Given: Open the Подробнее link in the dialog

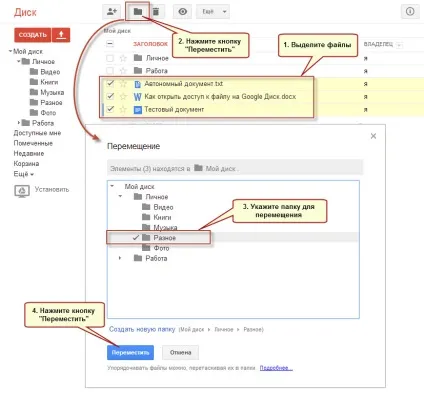Looking at the screenshot, I should (x=276, y=368).
